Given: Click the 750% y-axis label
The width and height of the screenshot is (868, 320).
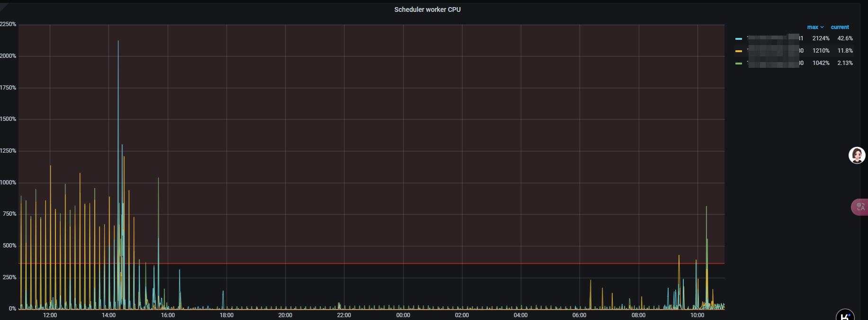Looking at the screenshot, I should (9, 214).
